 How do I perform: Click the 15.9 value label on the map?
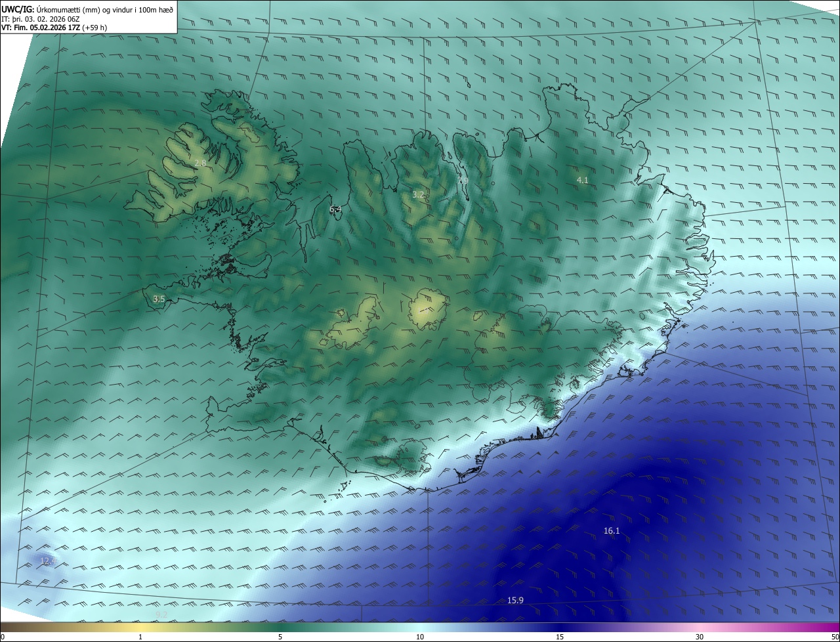515,601
